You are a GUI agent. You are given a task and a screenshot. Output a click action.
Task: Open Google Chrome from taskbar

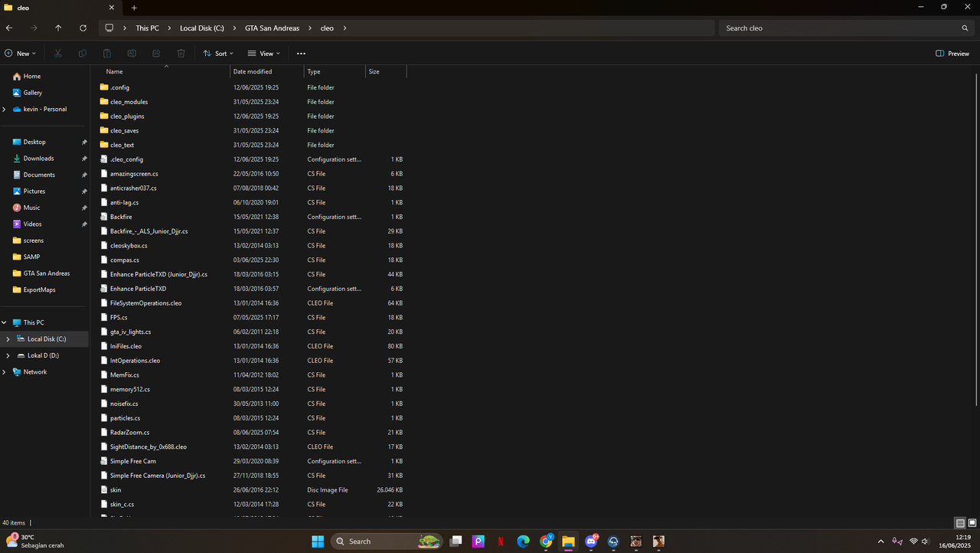click(546, 541)
